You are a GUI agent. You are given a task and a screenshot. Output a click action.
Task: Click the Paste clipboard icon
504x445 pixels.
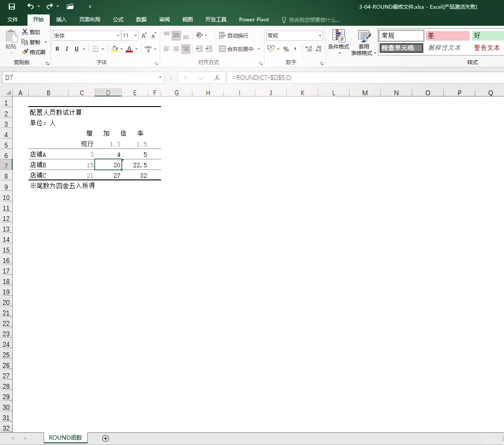(x=11, y=36)
